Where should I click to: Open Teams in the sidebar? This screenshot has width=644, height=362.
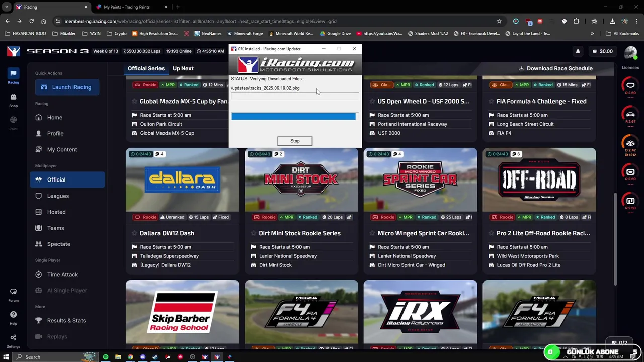pos(67,228)
